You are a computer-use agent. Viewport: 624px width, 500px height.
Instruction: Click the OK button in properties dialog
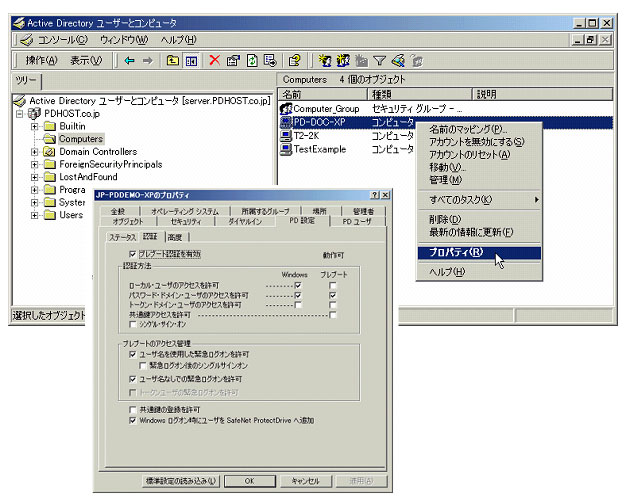(x=250, y=481)
